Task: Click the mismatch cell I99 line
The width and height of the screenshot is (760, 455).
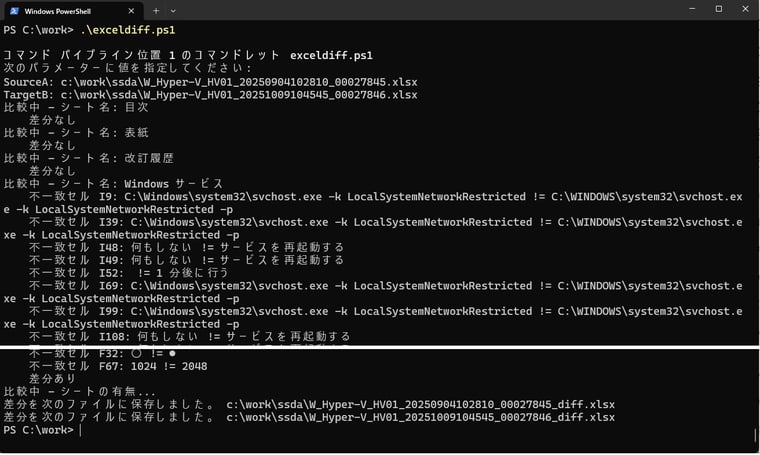Action: pos(373,318)
